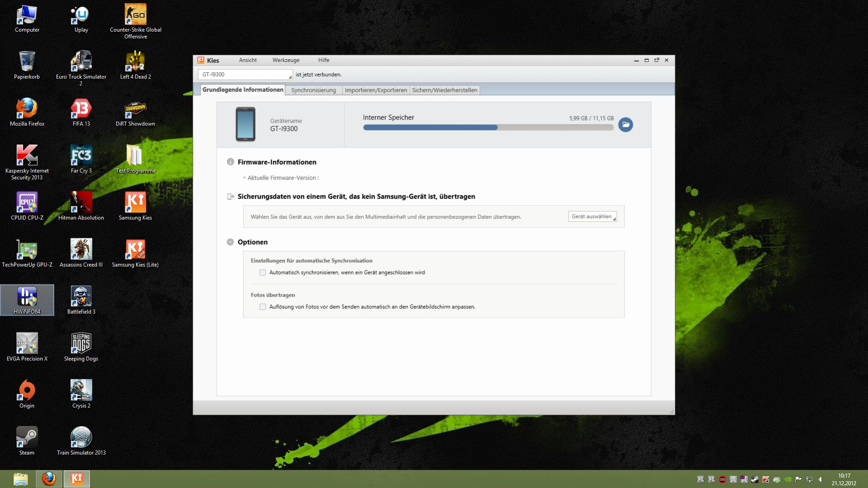Select the Grundlegende Informationen tab
Screen dimensions: 868x488
[x=243, y=90]
